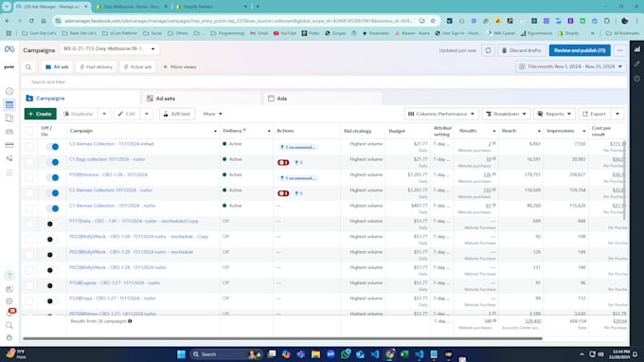644x362 pixels.
Task: Click info icon beside Results from 26 campaigns
Action: click(130, 321)
